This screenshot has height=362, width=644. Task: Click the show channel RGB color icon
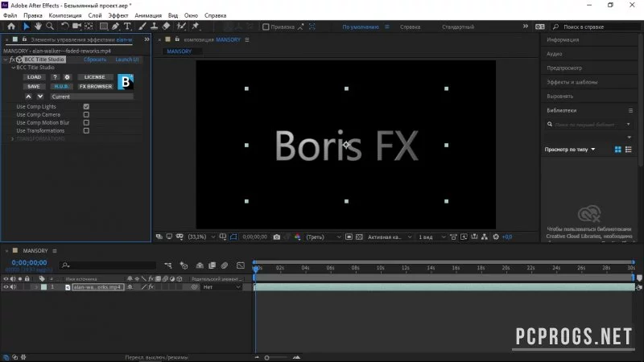297,237
